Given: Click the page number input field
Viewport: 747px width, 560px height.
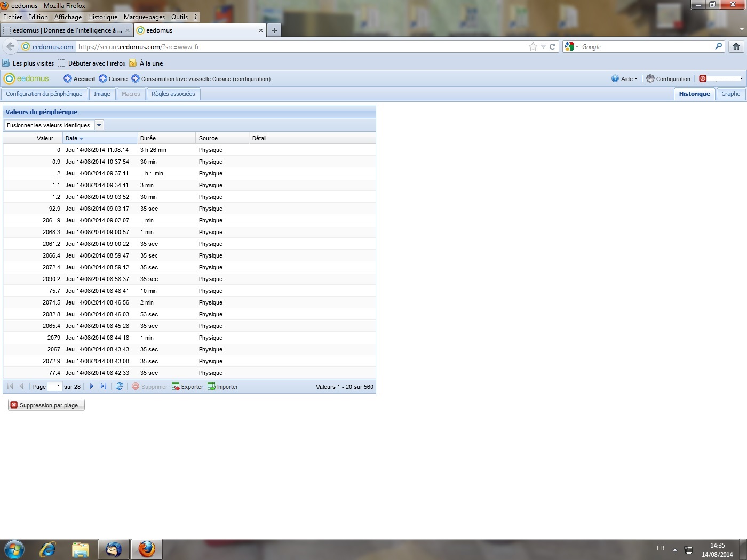Looking at the screenshot, I should pyautogui.click(x=54, y=387).
